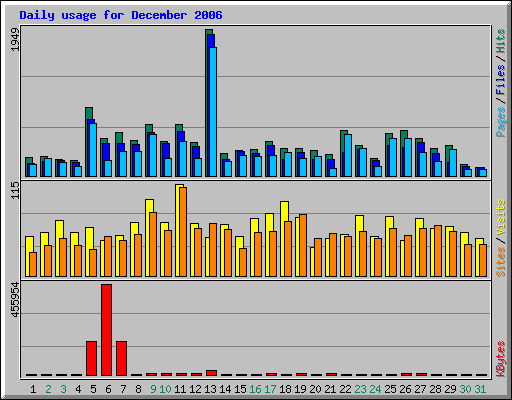
Task: Click the small red KBytes bar for day 13
Action: pyautogui.click(x=212, y=373)
